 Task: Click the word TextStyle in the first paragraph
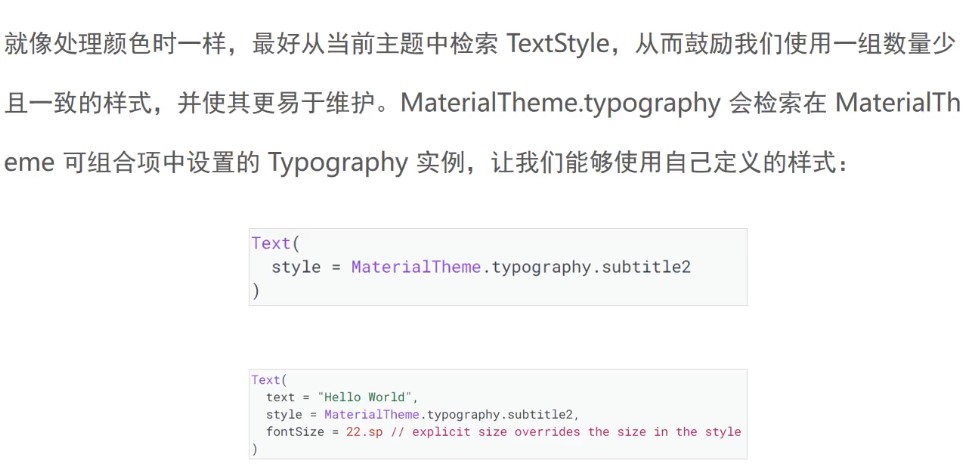click(x=557, y=45)
